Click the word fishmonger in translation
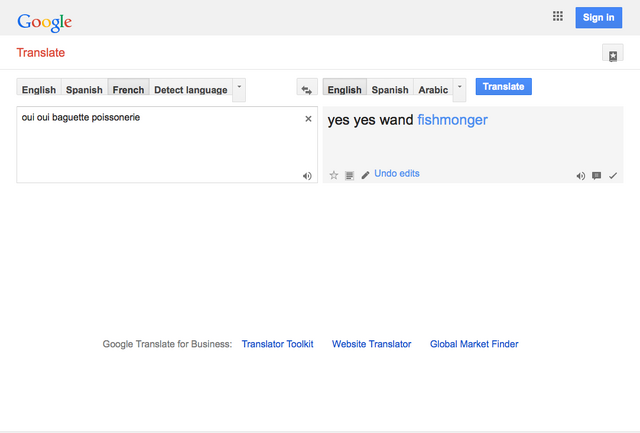Screen dimensions: 640x433 [x=452, y=120]
